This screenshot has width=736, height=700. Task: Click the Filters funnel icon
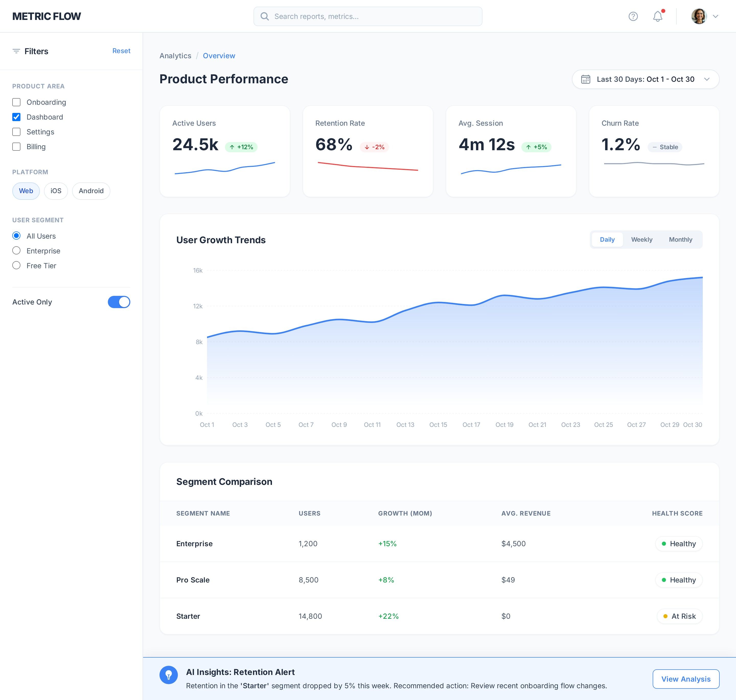click(16, 51)
